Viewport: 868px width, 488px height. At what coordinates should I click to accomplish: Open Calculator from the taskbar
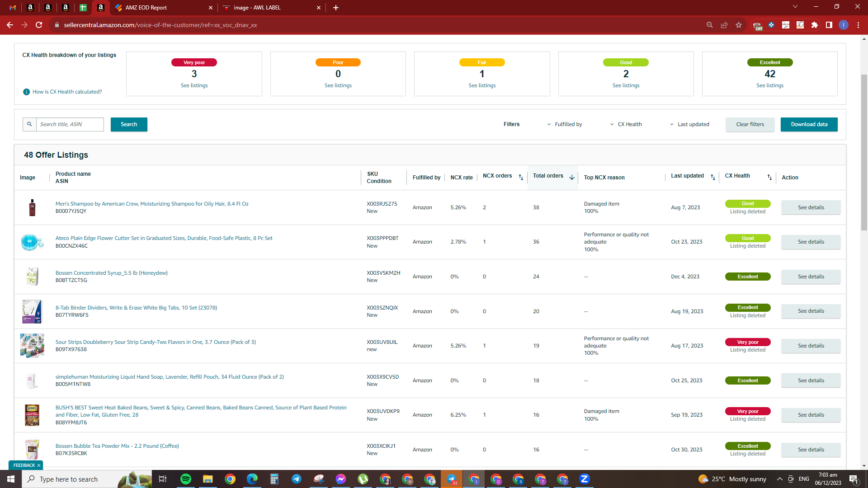(x=274, y=479)
